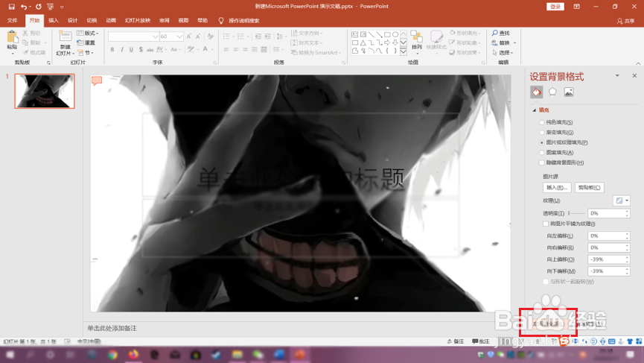Check Tile picture as texture checkbox
This screenshot has width=644, height=363.
coord(546,224)
